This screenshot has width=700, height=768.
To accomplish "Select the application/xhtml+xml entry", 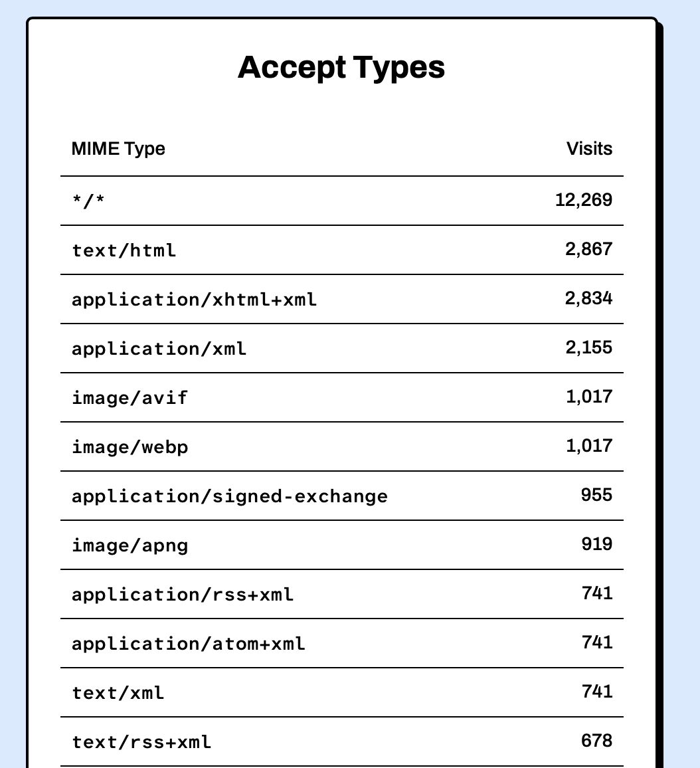I will click(x=194, y=300).
